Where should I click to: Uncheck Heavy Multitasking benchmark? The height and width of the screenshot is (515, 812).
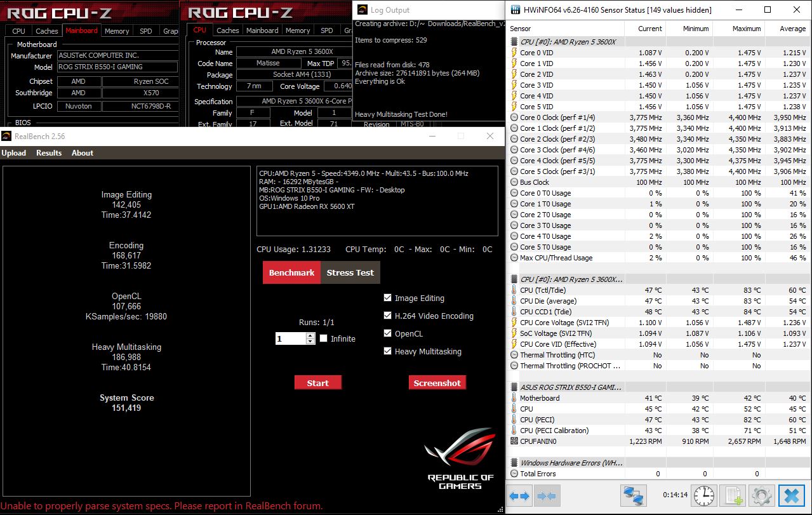click(388, 351)
